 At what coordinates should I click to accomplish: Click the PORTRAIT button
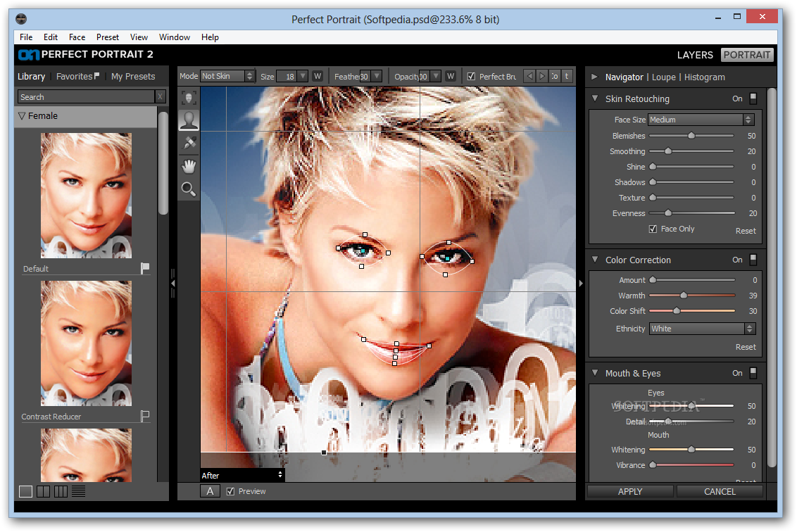pos(747,55)
